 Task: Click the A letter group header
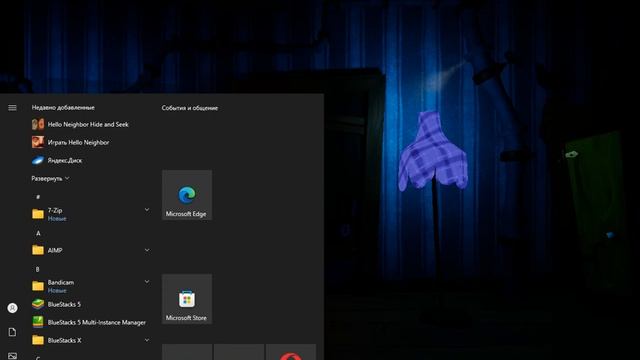[38, 233]
